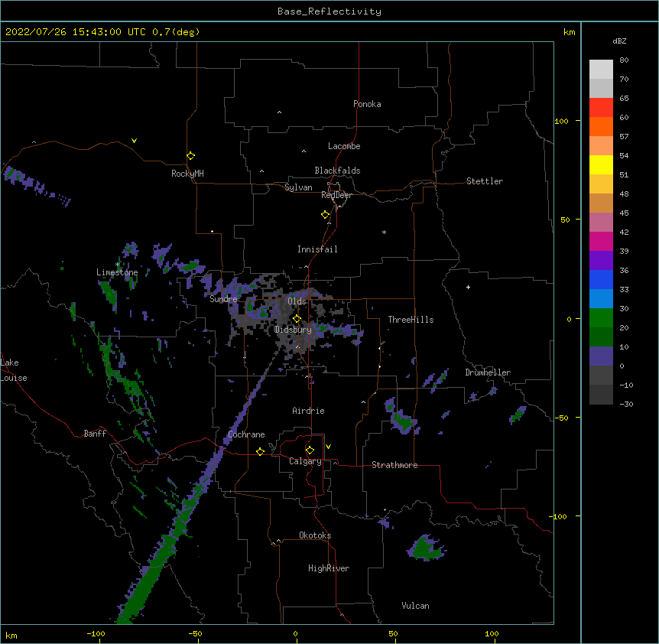Viewport: 659px width, 644px height.
Task: Select the Banff label
Action: point(95,434)
